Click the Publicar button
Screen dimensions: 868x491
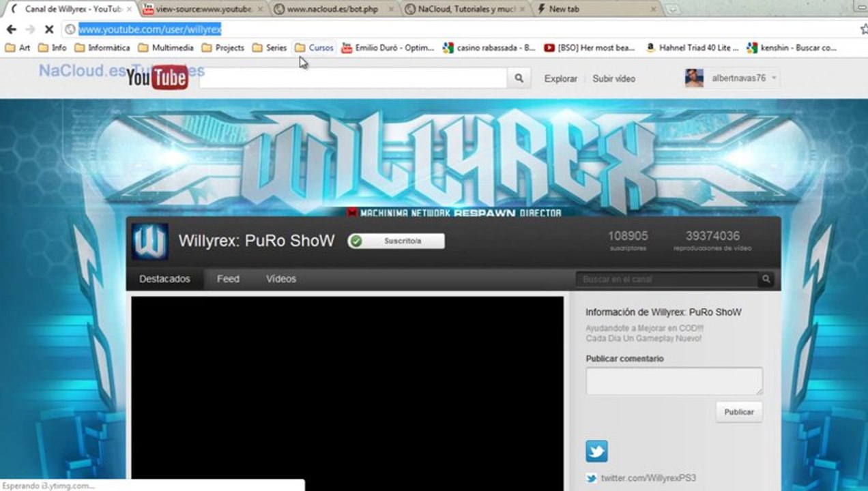[739, 412]
